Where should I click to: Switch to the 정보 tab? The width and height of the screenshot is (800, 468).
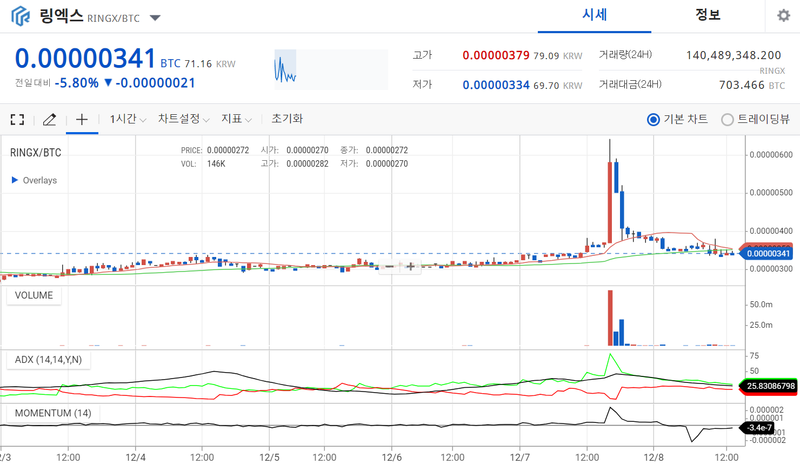(x=708, y=15)
